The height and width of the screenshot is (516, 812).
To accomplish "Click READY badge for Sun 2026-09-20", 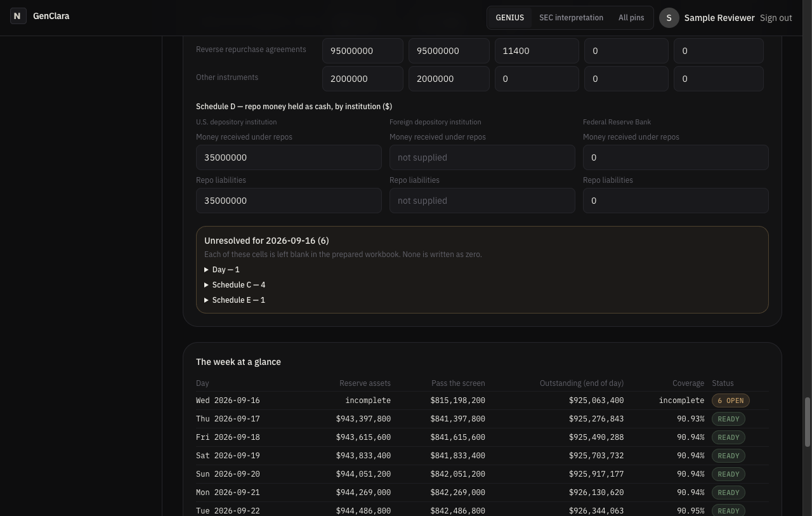I will (728, 474).
